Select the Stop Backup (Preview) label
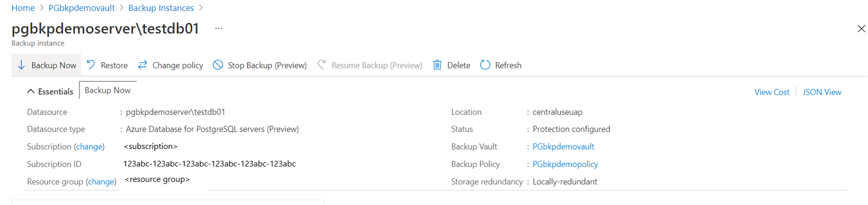The image size is (868, 205). [x=267, y=65]
